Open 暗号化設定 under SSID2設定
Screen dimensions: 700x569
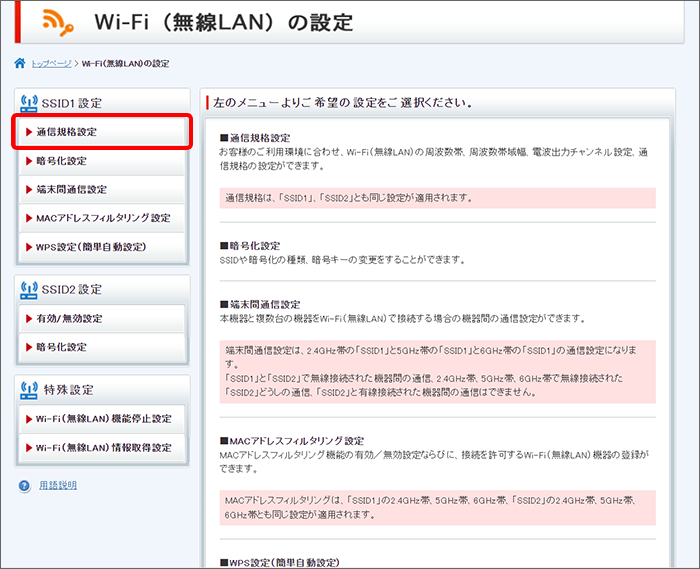click(x=102, y=347)
